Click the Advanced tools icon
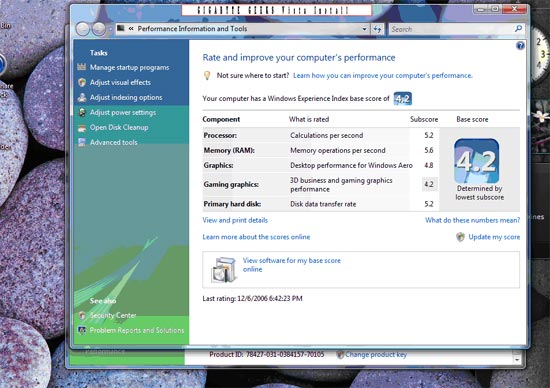The image size is (550, 388). point(82,142)
